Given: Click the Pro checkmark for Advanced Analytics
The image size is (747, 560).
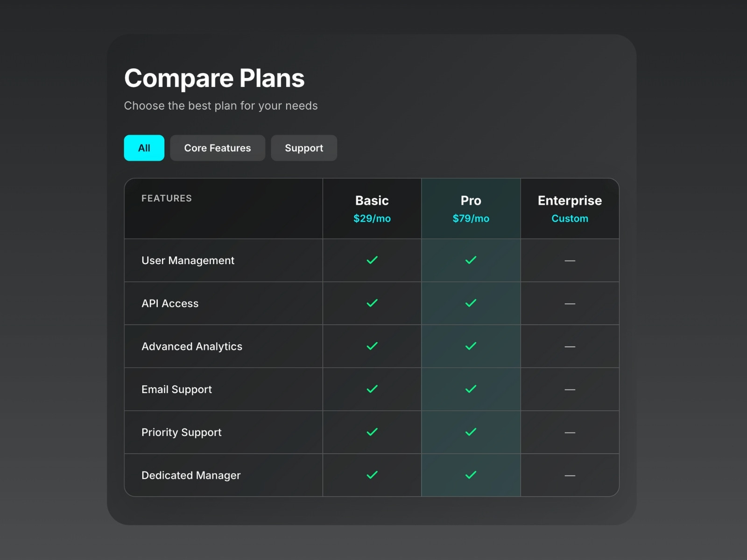Looking at the screenshot, I should pos(471,346).
